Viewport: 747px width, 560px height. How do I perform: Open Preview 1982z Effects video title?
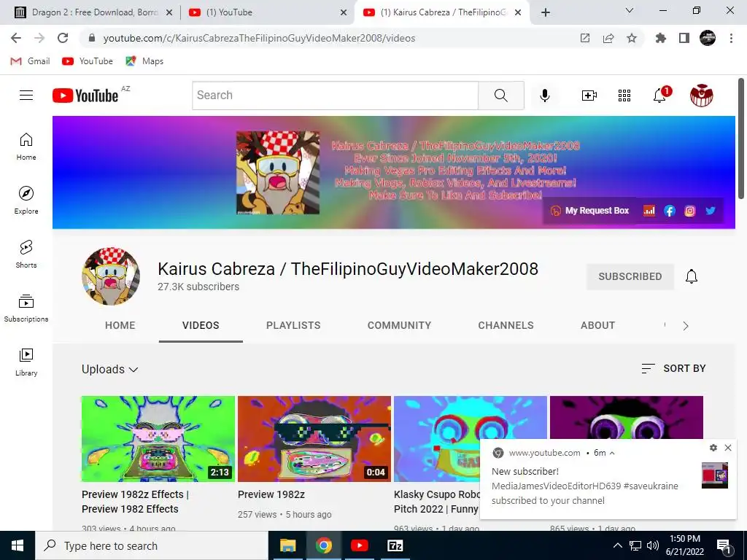(135, 502)
